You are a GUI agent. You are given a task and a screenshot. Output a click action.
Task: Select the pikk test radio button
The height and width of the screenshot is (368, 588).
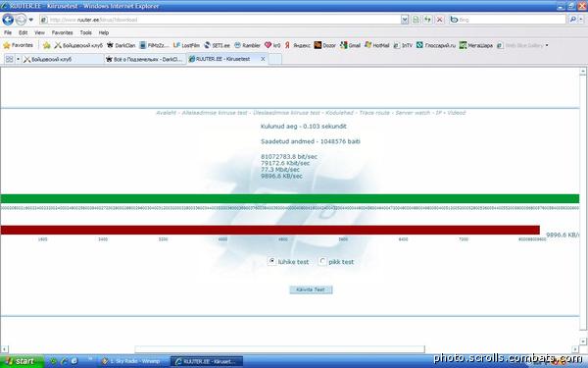tap(322, 261)
